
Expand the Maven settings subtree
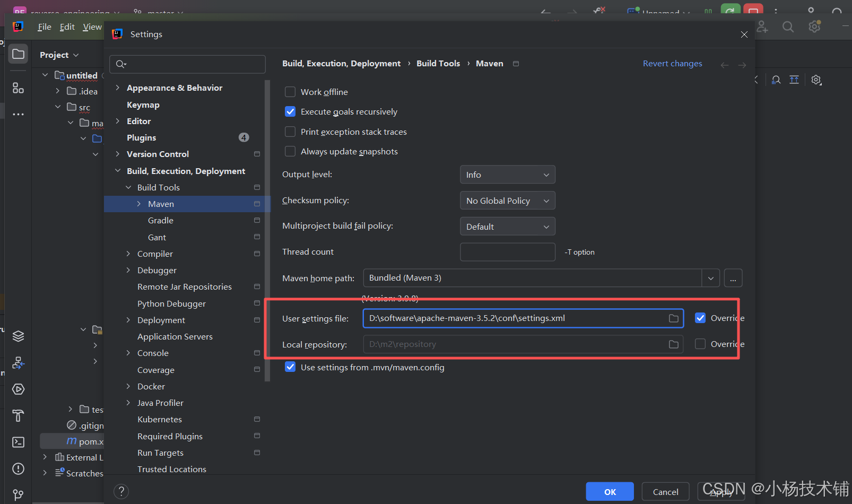[x=139, y=204]
